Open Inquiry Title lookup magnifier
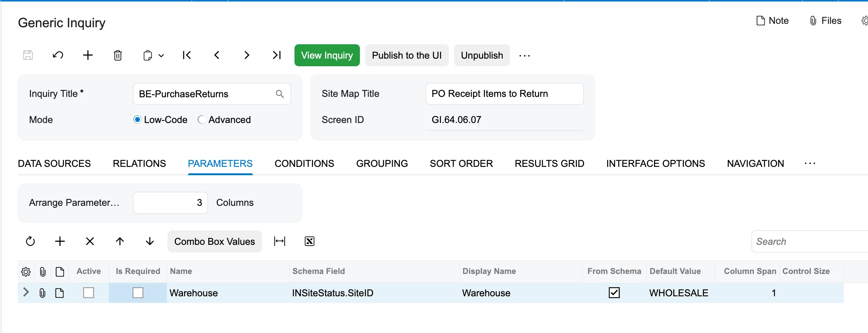This screenshot has width=868, height=333. (x=280, y=94)
